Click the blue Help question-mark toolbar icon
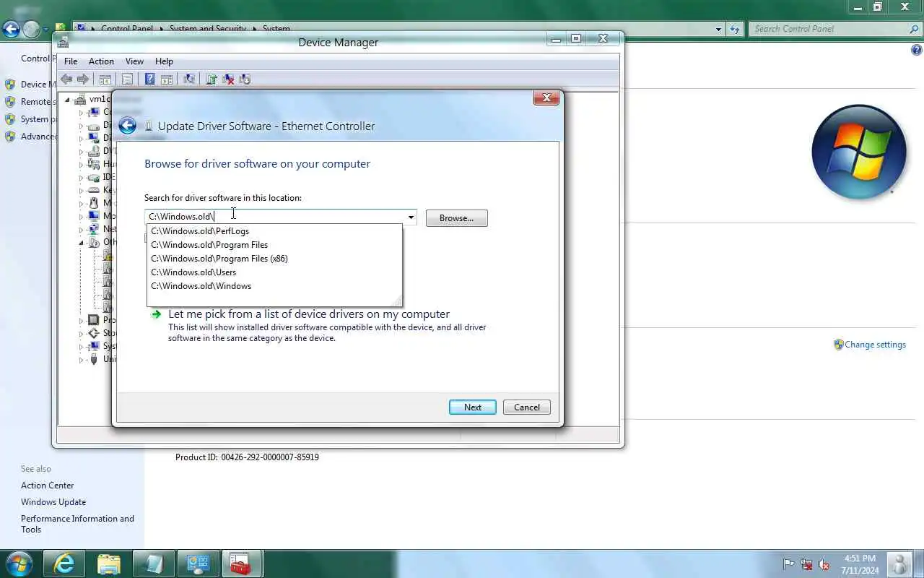The width and height of the screenshot is (924, 578). point(149,79)
